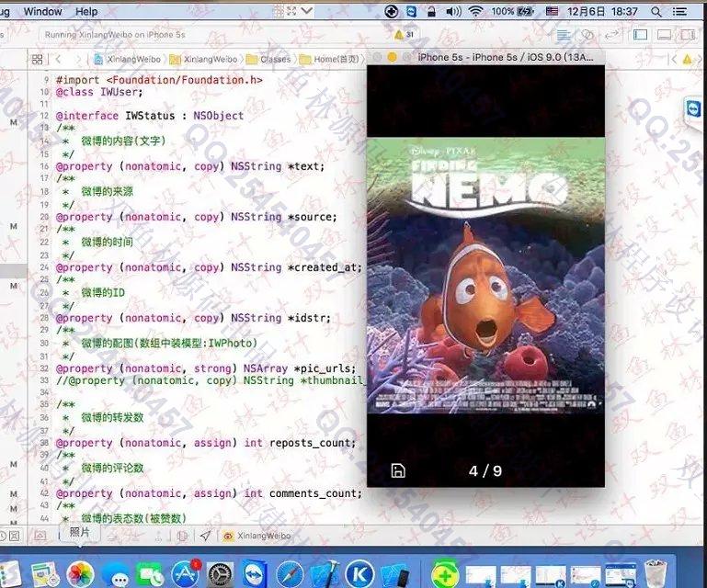
Task: Select XinlangWeibo process in debug bar
Action: (x=257, y=536)
